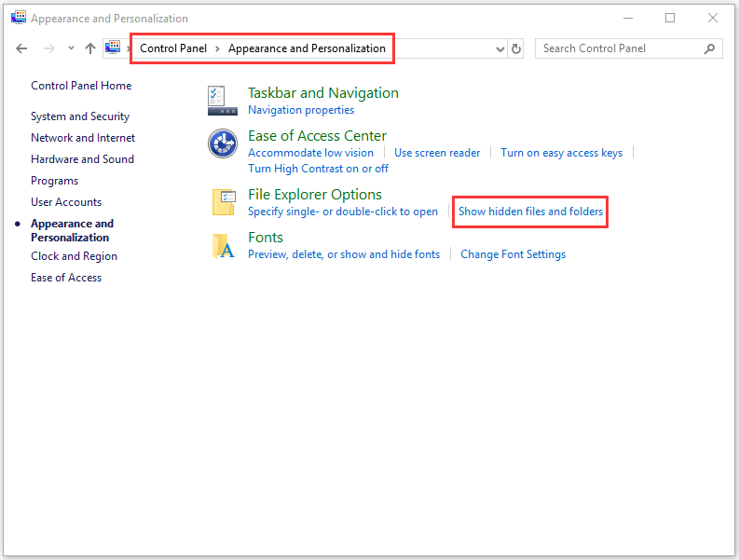Click the Control Panel icon in address bar

[113, 48]
